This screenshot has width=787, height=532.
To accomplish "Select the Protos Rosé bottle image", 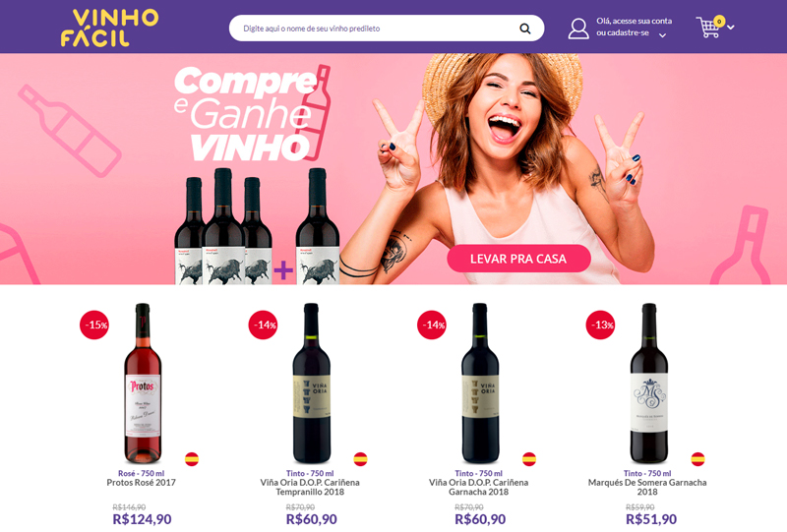I will click(143, 383).
